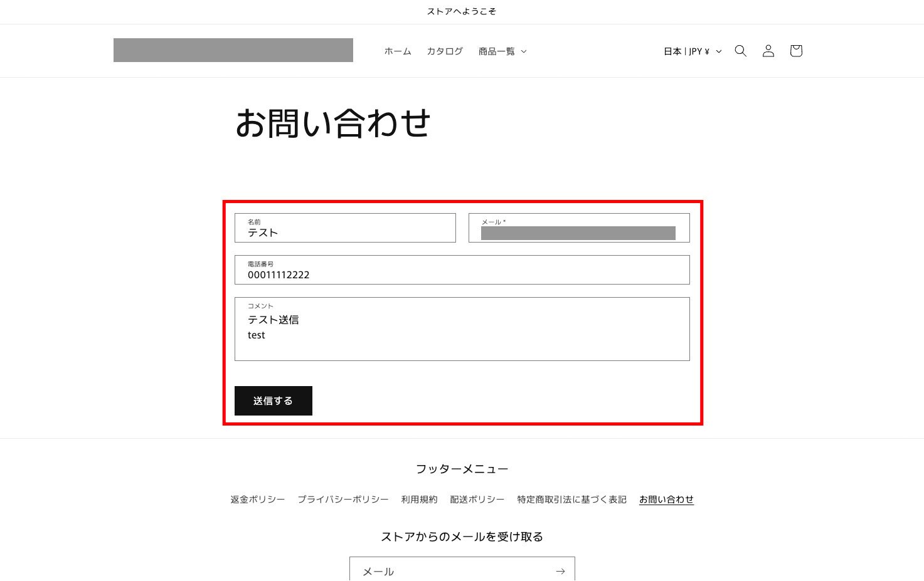Viewport: 924px width, 581px height.
Task: Open the search icon
Action: click(740, 51)
